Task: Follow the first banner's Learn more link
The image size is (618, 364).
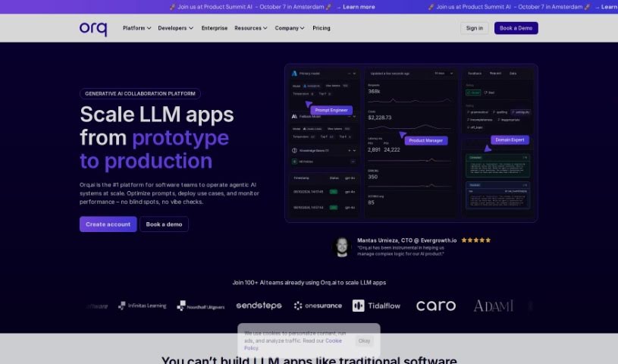Action: (359, 7)
